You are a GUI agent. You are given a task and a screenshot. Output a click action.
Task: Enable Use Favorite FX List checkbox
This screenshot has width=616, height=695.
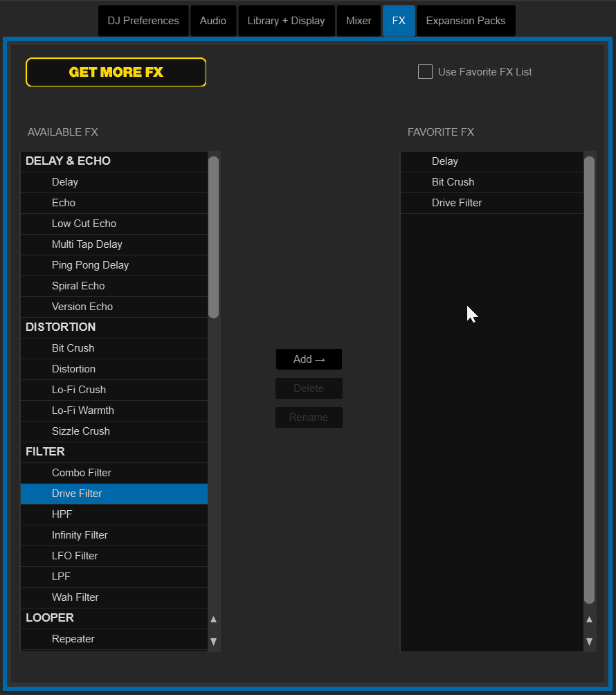pyautogui.click(x=425, y=72)
